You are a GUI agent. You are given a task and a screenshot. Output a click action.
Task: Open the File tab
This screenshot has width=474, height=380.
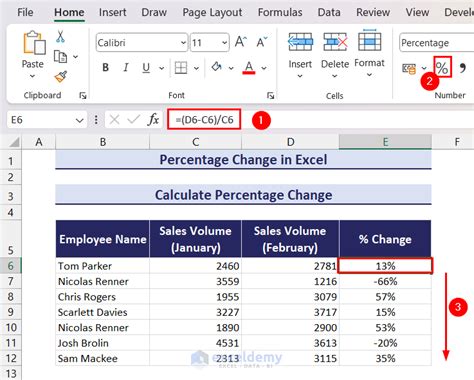click(25, 12)
